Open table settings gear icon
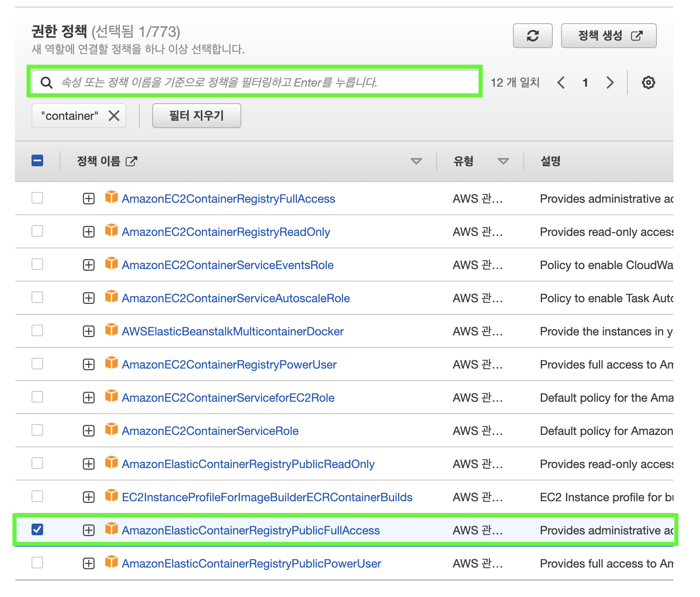700x597 pixels. (648, 83)
